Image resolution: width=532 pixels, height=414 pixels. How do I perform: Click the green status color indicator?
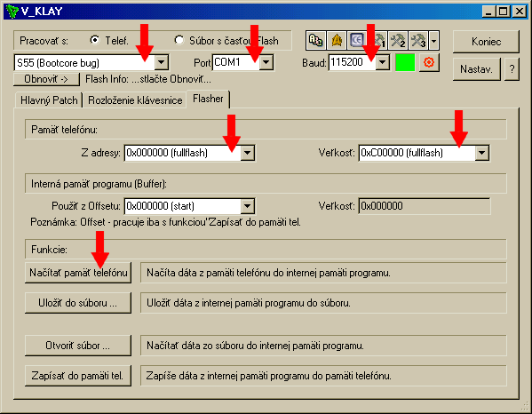(x=405, y=62)
